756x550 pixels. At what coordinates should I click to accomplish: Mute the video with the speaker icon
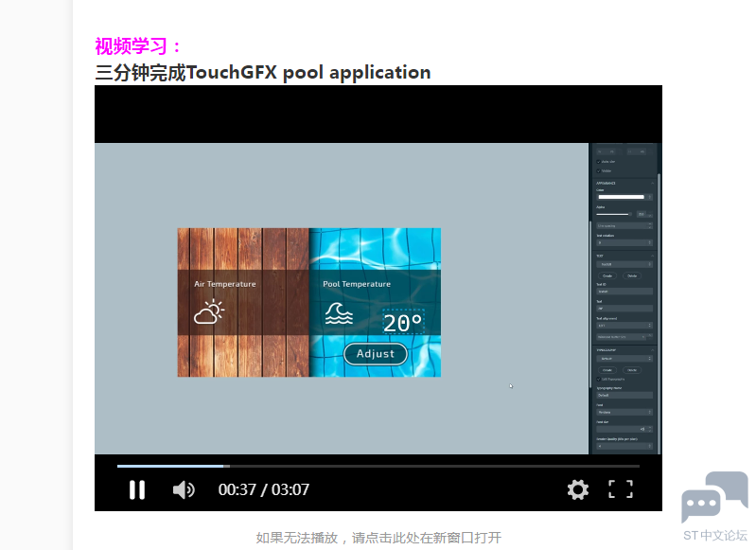pyautogui.click(x=184, y=489)
